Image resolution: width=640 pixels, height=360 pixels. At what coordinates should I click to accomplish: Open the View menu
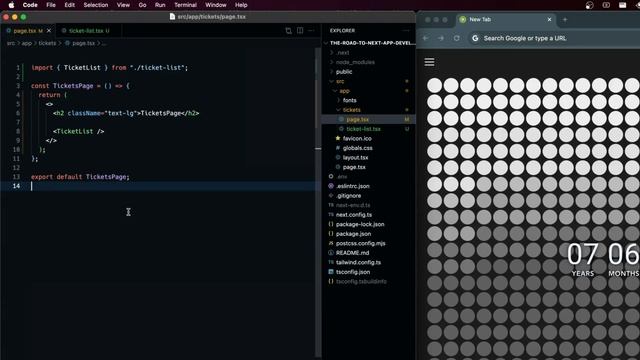(x=123, y=5)
